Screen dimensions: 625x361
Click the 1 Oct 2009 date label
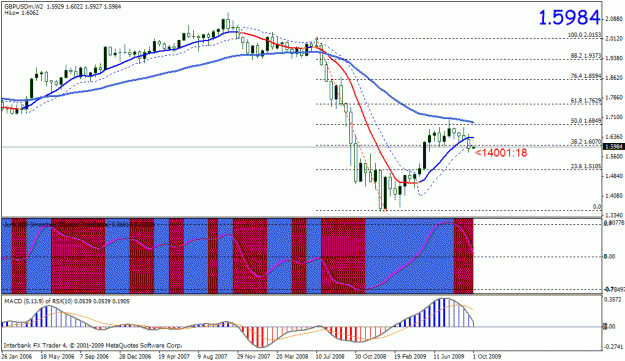tap(487, 356)
